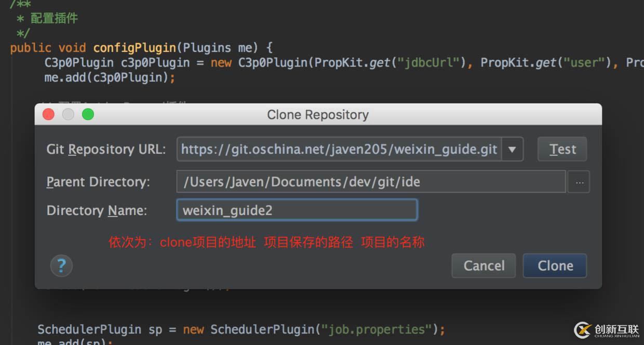
Task: Open the Parent Directory browse ellipsis button
Action: (579, 182)
